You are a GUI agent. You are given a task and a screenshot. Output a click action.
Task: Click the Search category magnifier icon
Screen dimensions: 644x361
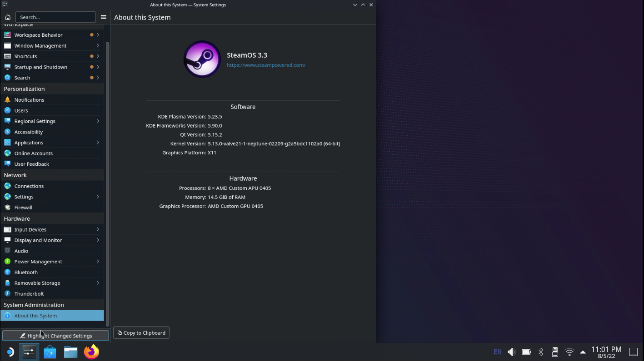pyautogui.click(x=7, y=78)
